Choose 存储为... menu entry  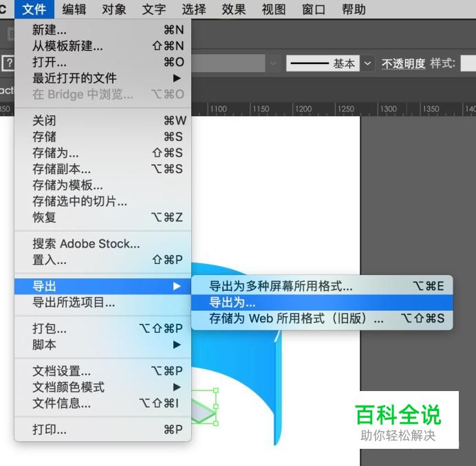tap(103, 153)
